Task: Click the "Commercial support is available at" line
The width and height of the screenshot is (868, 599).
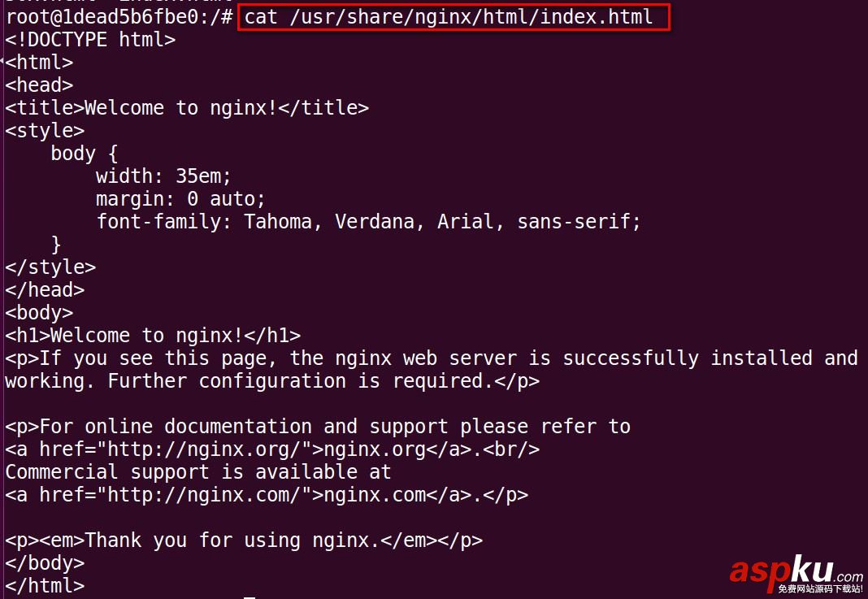Action: coord(198,471)
